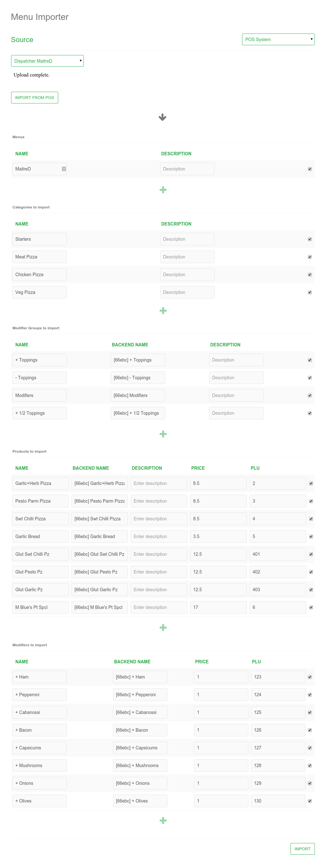Click backend name field for + 1/2 Toppings
Image resolution: width=331 pixels, height=868 pixels.
coord(138,413)
